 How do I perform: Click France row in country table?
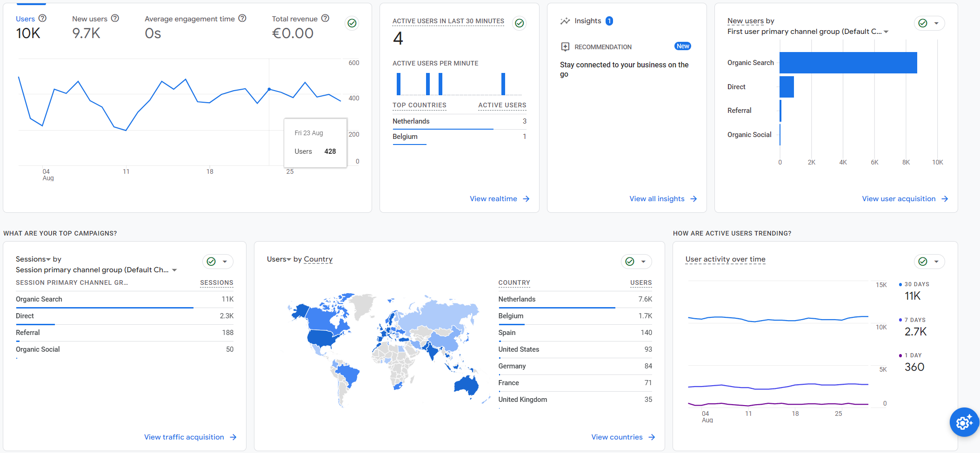pyautogui.click(x=575, y=383)
